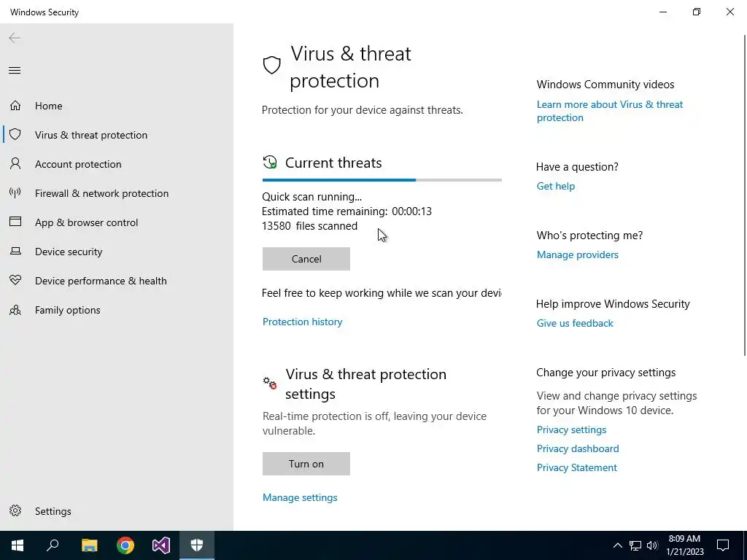
Task: Open Device performance & health
Action: pyautogui.click(x=117, y=281)
